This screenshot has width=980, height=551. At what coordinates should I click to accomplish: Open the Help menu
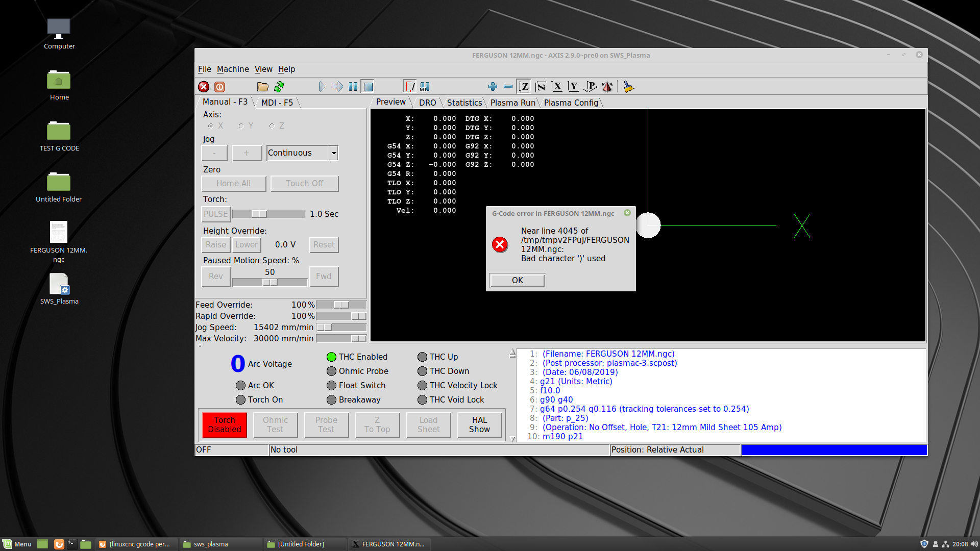point(286,69)
